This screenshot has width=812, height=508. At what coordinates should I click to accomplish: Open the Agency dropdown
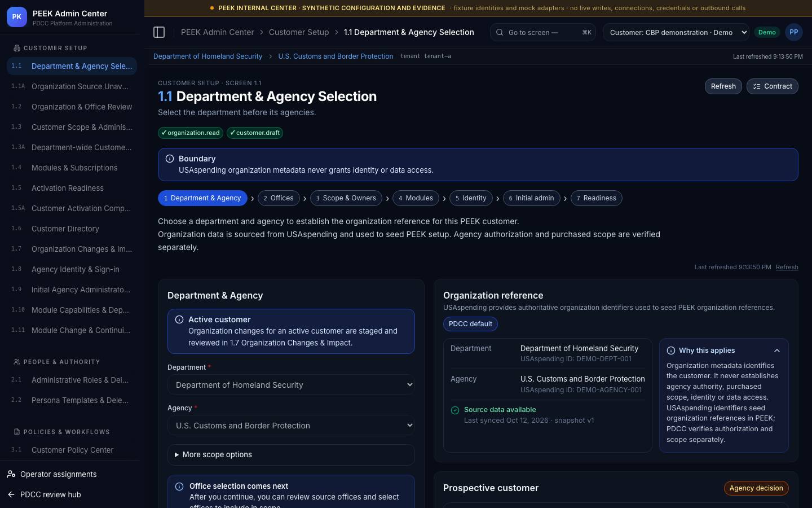click(291, 426)
